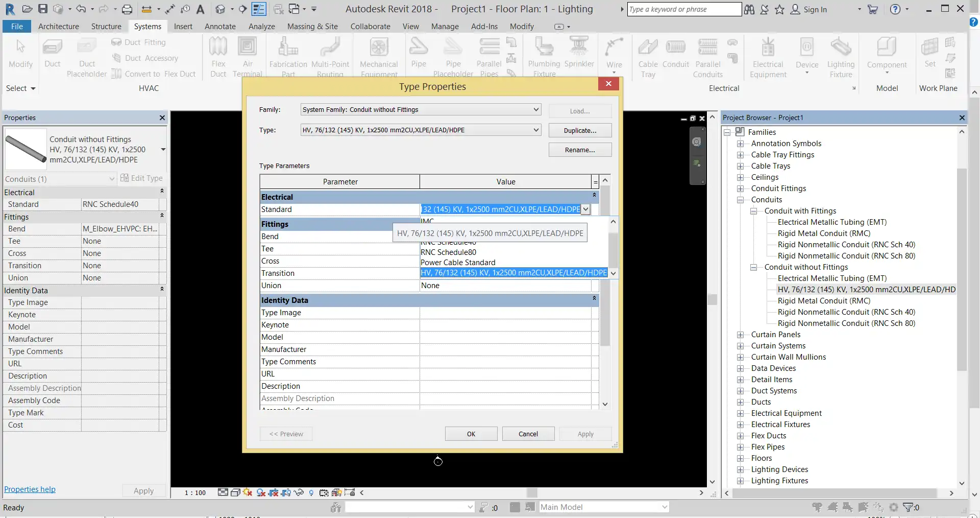Click the star Favorites icon in title bar
This screenshot has height=518, width=980.
pos(779,9)
